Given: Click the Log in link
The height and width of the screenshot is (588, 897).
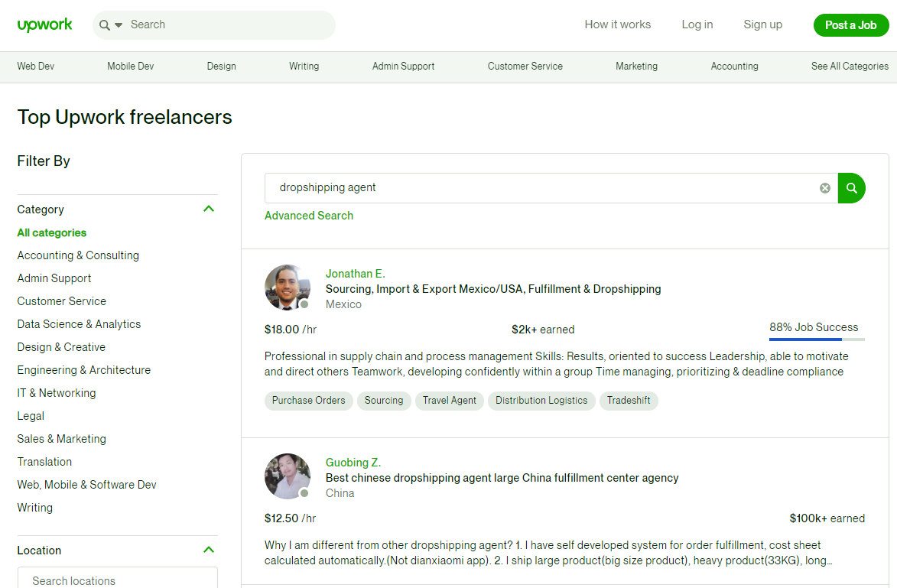Looking at the screenshot, I should [x=697, y=24].
